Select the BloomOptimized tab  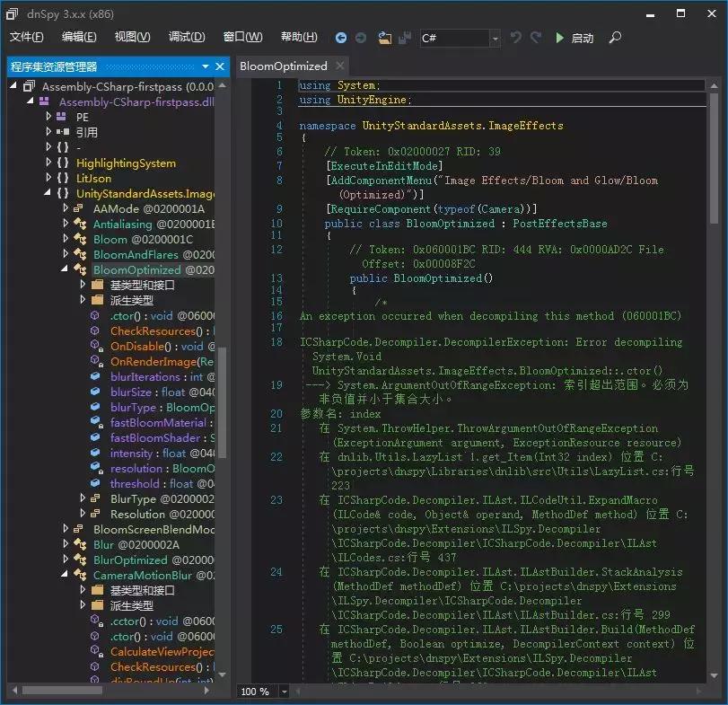tap(284, 66)
